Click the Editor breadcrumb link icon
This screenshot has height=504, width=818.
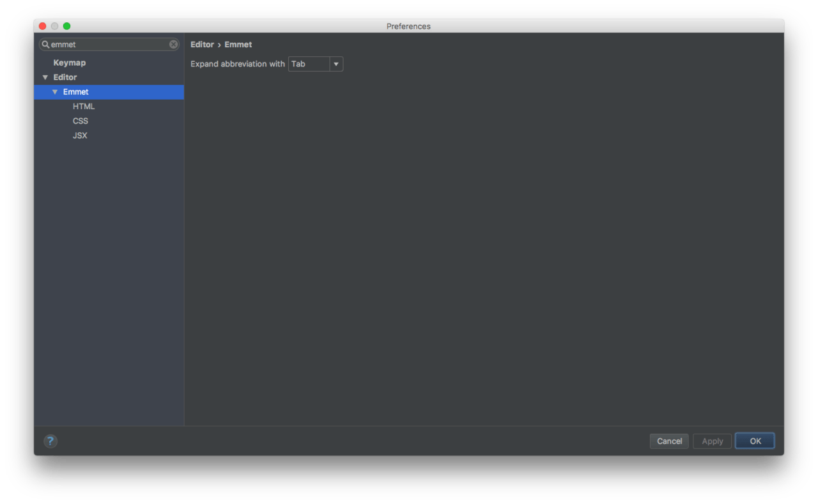point(202,44)
